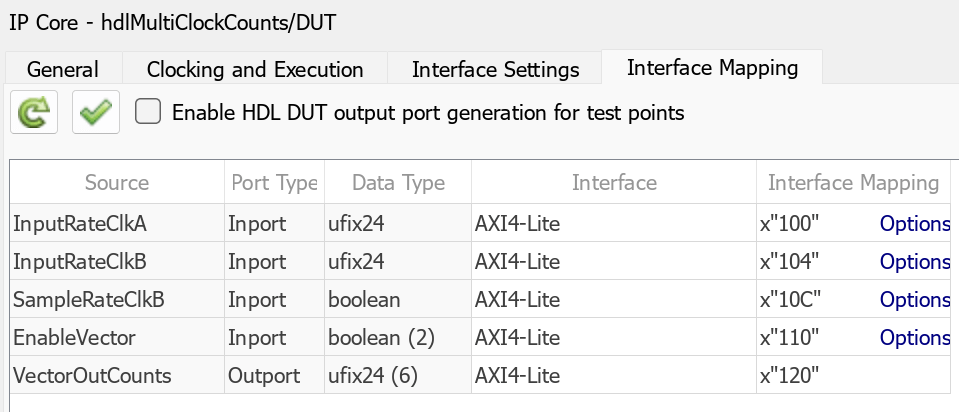Edit the x"100" address mapping field
The height and width of the screenshot is (412, 959).
tap(790, 224)
